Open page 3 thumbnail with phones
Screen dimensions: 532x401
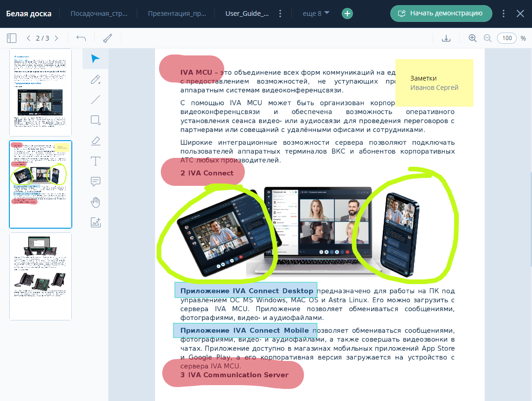point(41,276)
